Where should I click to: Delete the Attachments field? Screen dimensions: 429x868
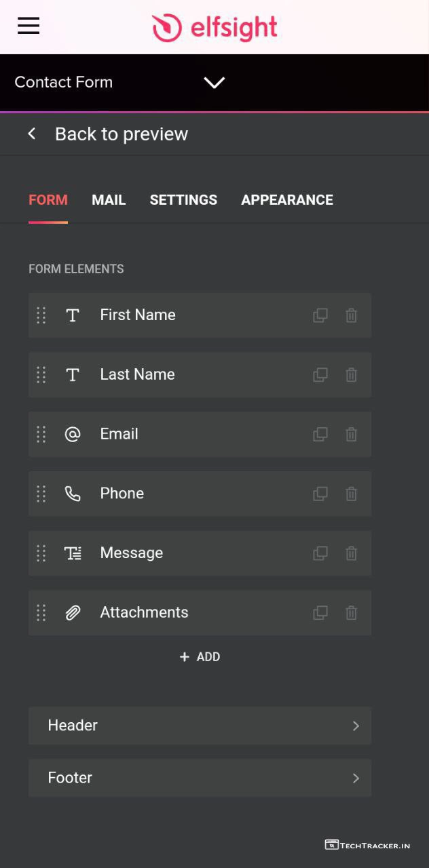[352, 613]
